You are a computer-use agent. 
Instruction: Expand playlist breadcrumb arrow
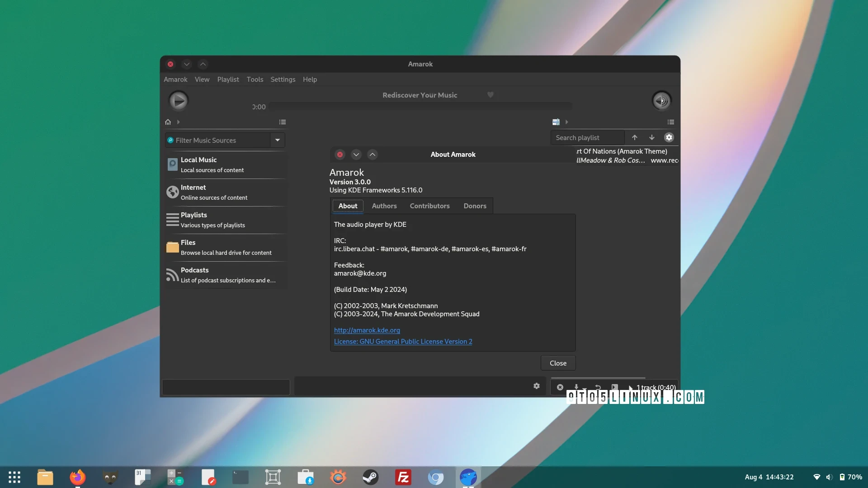566,122
